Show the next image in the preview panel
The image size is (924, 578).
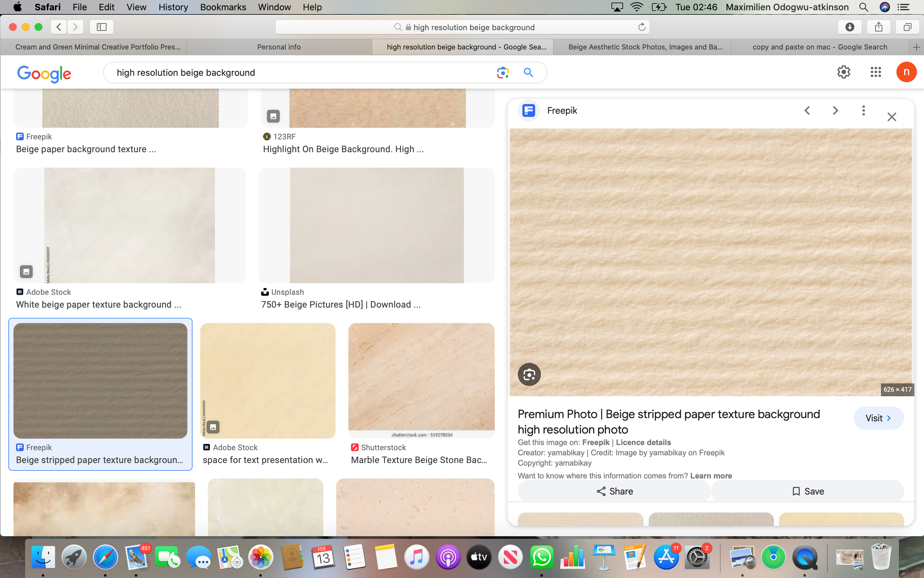pyautogui.click(x=835, y=110)
